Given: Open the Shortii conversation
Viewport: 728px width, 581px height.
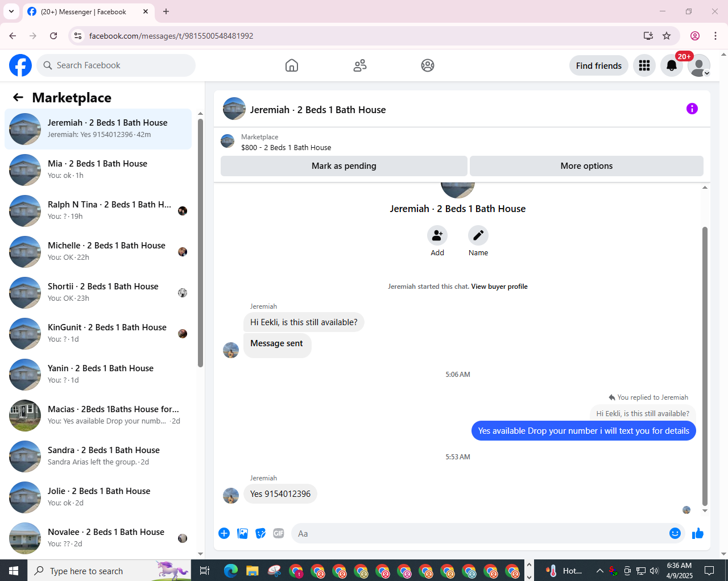Looking at the screenshot, I should (x=98, y=293).
